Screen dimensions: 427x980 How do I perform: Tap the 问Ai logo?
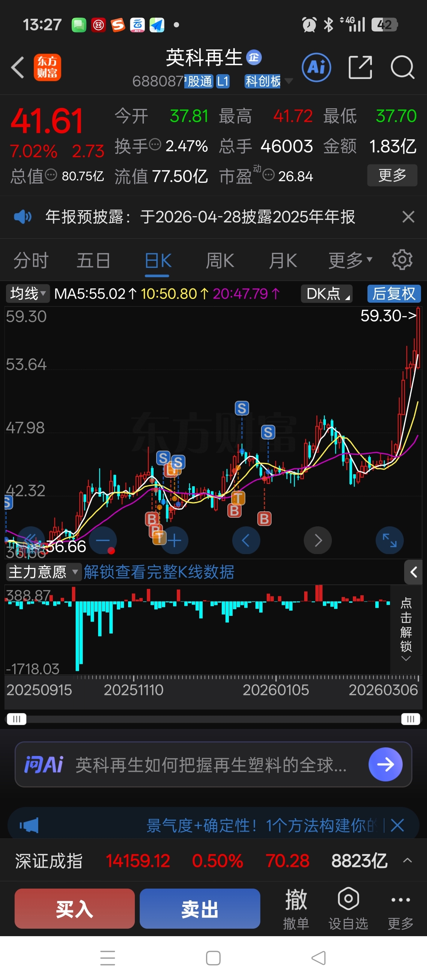point(44,765)
